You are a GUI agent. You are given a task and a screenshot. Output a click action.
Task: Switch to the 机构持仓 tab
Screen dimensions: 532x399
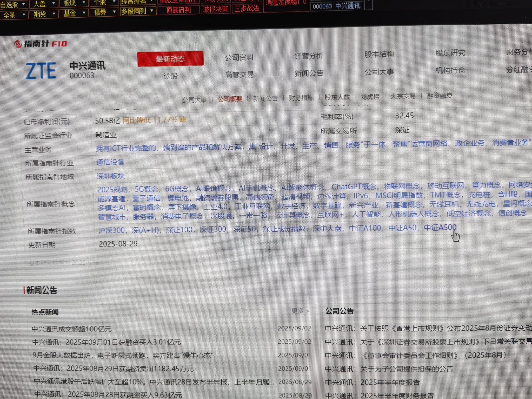450,70
